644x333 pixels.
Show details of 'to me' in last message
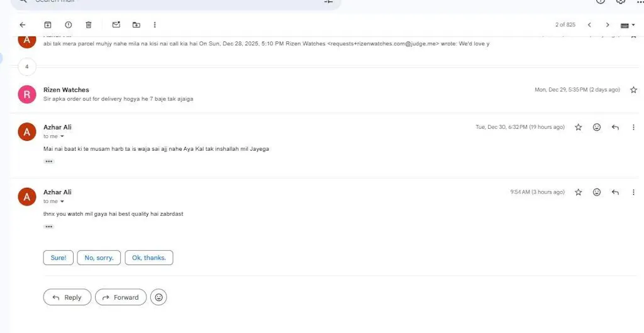click(62, 202)
